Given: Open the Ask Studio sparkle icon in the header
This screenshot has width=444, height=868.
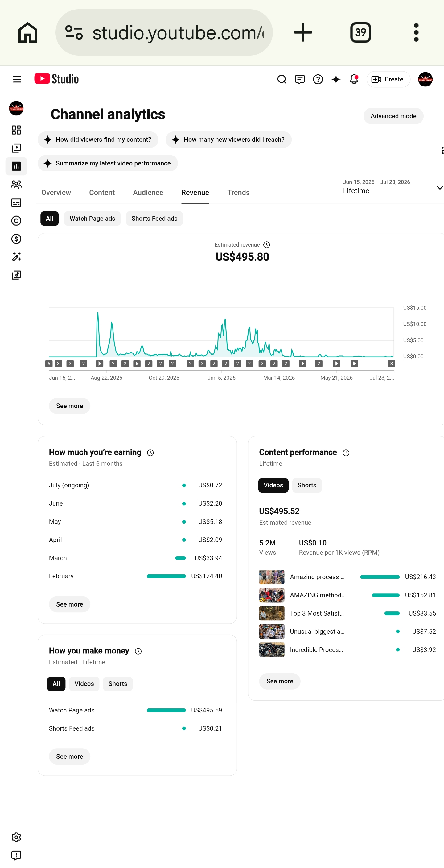Looking at the screenshot, I should pyautogui.click(x=335, y=79).
